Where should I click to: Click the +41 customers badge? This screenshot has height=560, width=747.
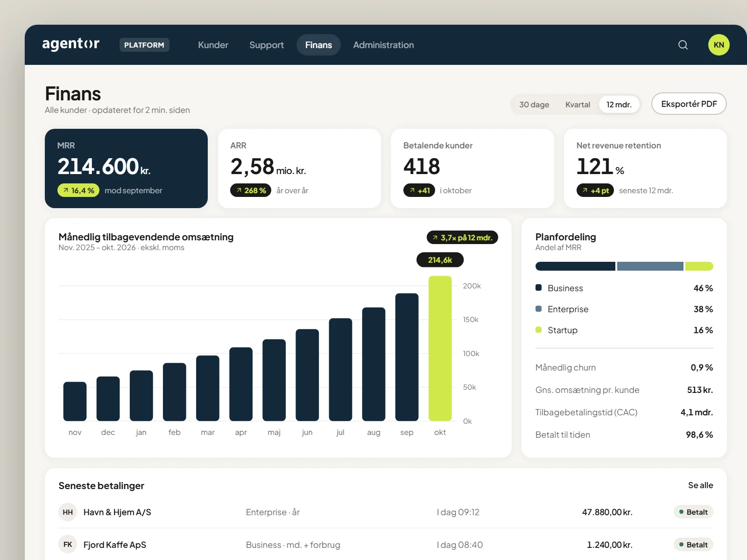419,190
